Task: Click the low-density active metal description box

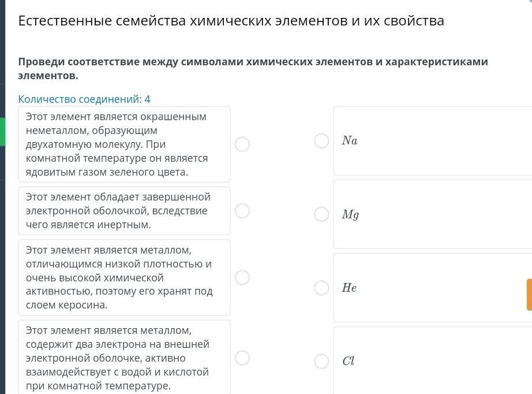Action: [x=124, y=277]
